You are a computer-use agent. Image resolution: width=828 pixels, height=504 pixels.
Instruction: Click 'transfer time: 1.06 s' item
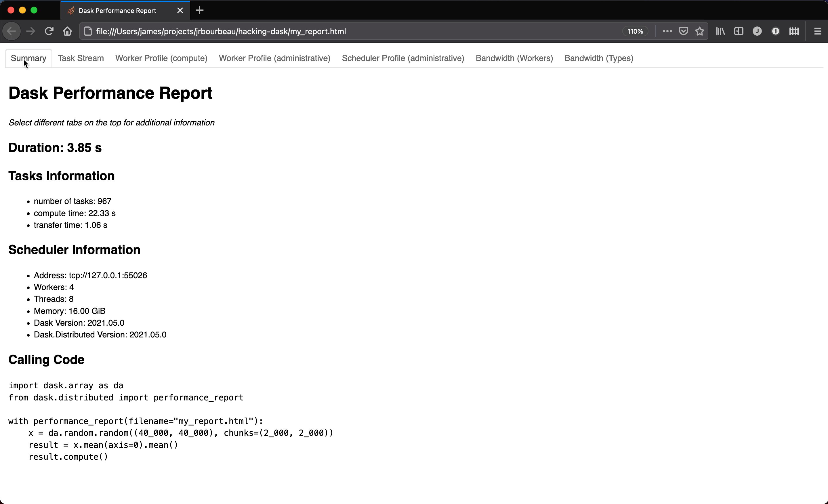(70, 225)
